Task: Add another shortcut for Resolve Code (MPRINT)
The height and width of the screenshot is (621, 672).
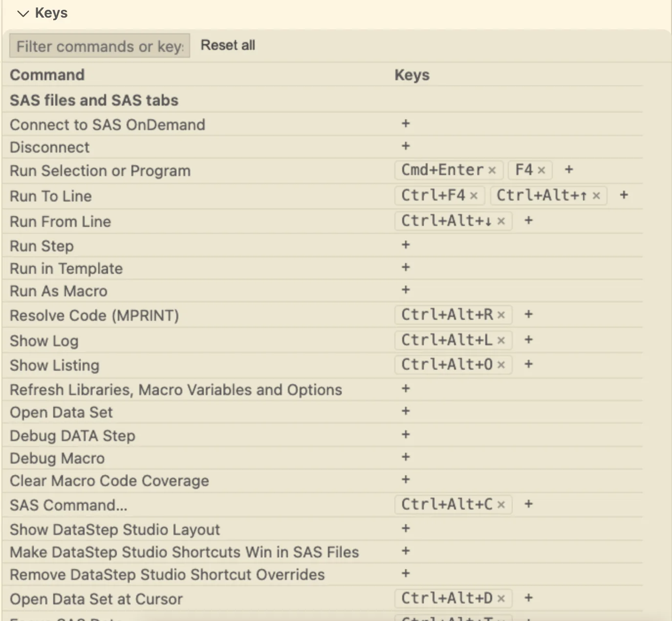Action: pos(528,314)
